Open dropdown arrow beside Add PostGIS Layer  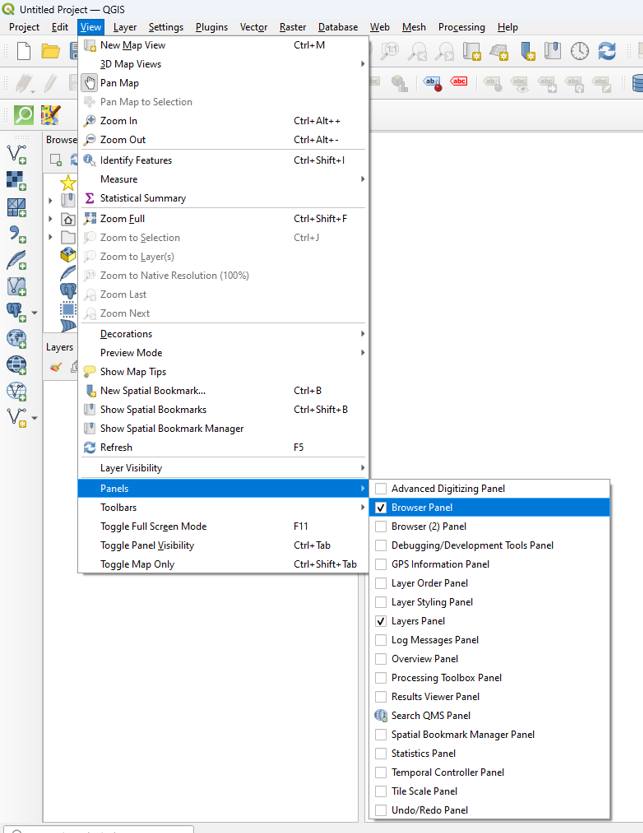coord(35,313)
